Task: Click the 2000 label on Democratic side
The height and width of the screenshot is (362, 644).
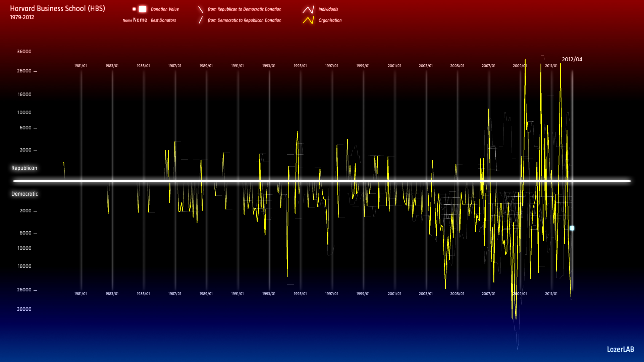Action: (x=25, y=211)
